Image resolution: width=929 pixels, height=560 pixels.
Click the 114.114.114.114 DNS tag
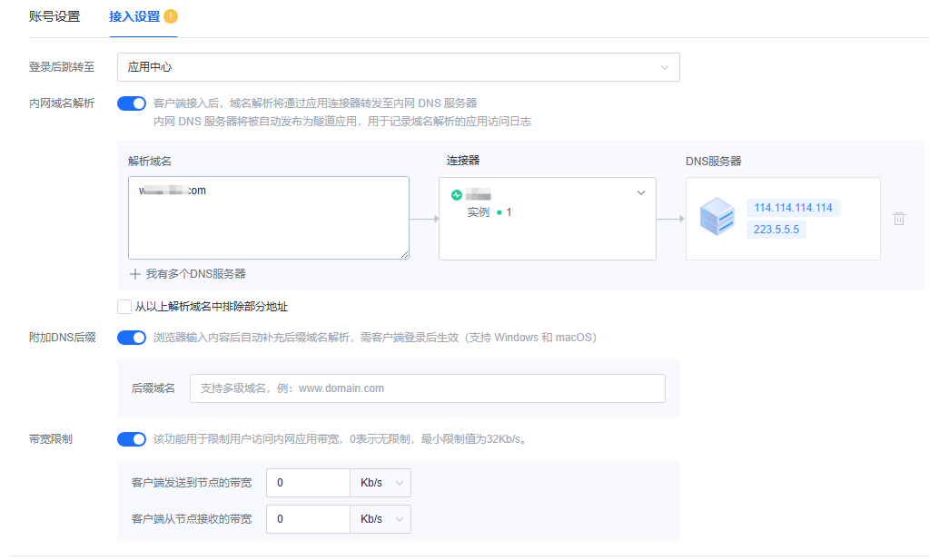click(x=793, y=208)
